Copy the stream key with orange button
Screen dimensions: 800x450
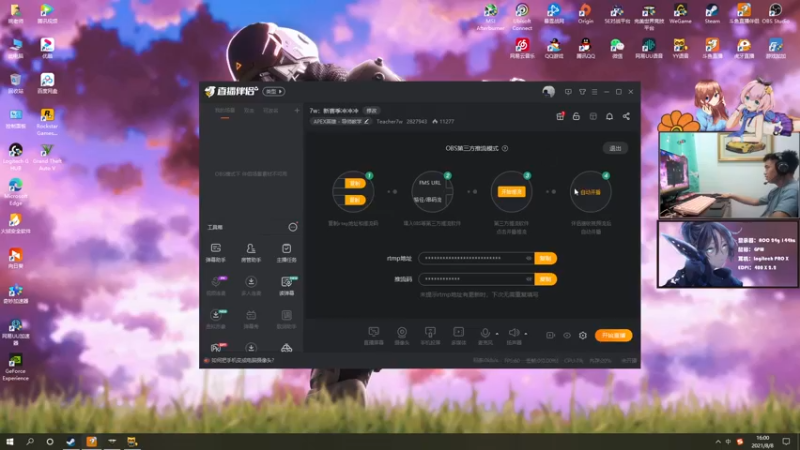coord(545,279)
